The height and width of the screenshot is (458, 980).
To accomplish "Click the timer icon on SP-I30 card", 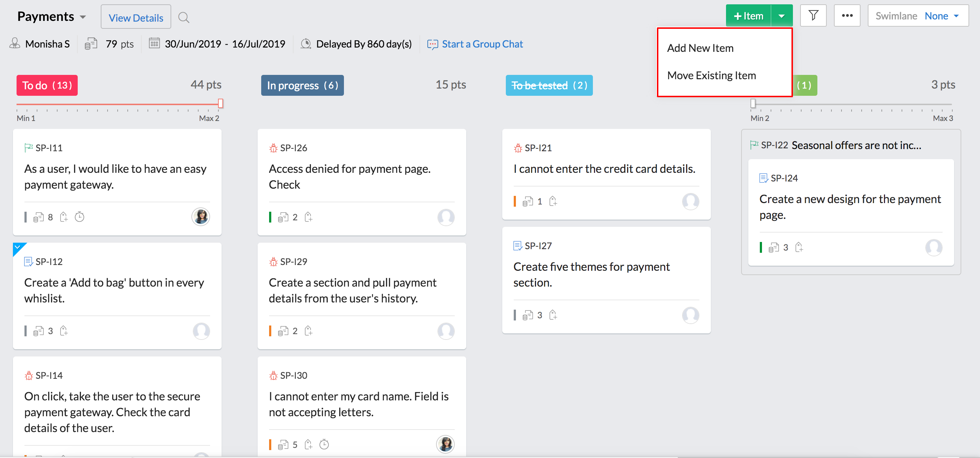I will [x=324, y=444].
